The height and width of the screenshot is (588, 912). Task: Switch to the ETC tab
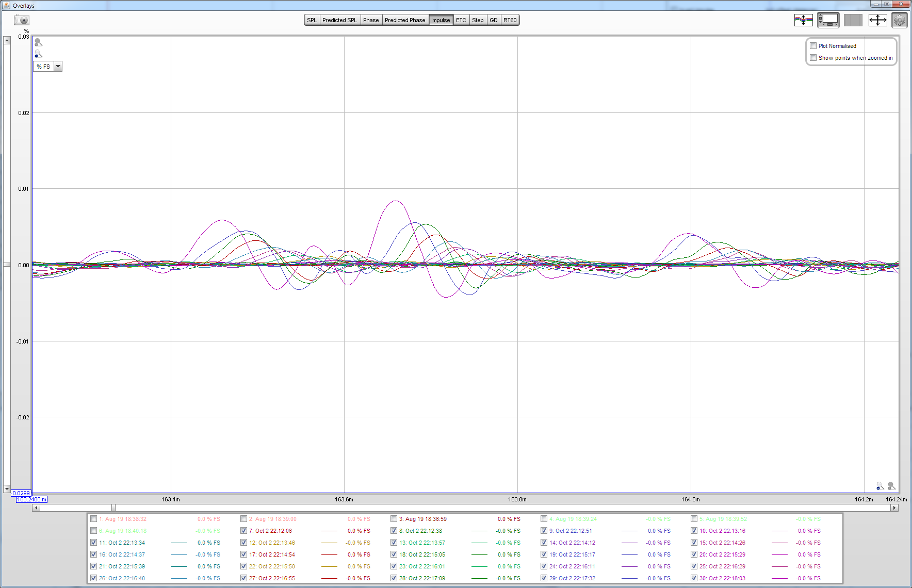point(461,20)
